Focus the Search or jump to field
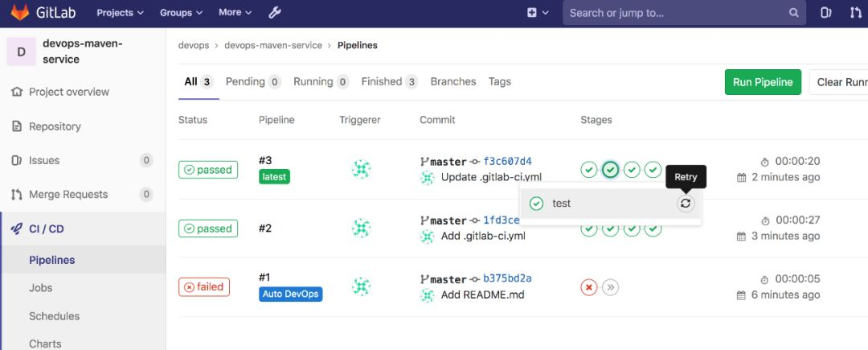 [684, 13]
